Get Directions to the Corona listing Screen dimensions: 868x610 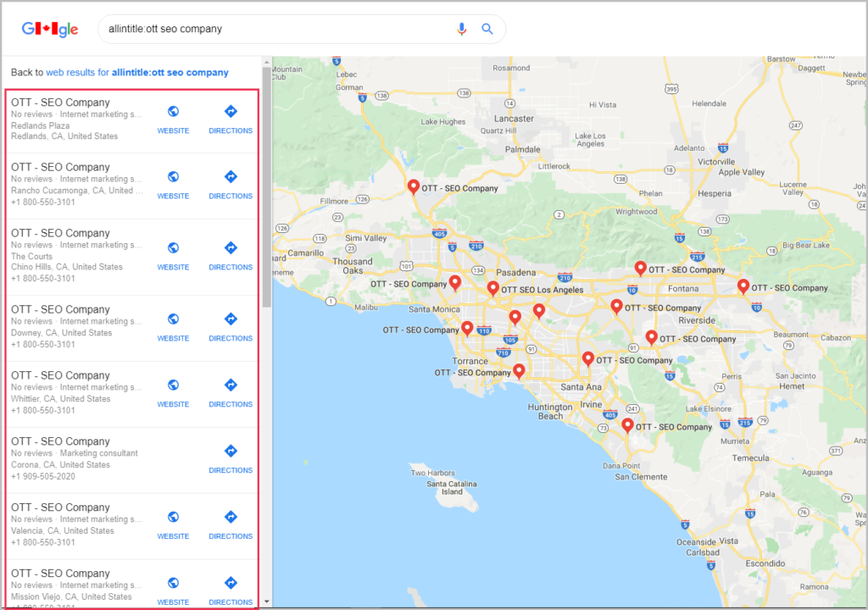click(231, 458)
